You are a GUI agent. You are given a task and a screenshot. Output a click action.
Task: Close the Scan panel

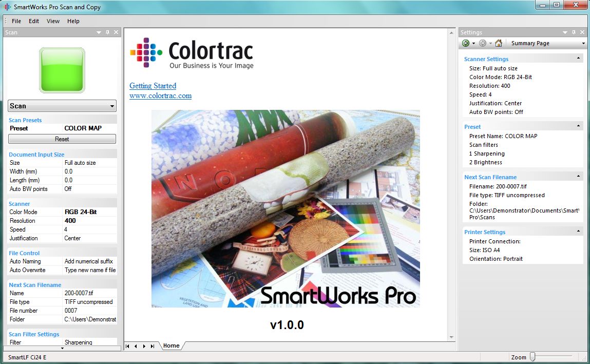point(116,32)
